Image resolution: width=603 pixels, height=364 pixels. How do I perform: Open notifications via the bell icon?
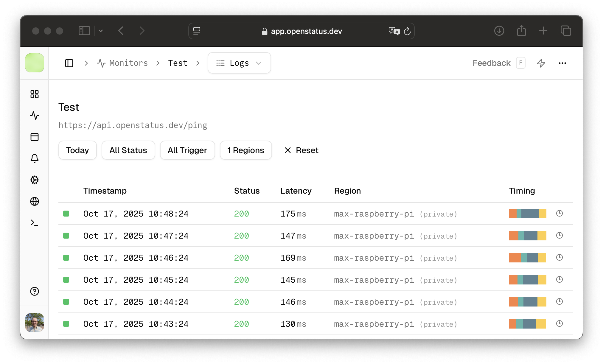(34, 158)
